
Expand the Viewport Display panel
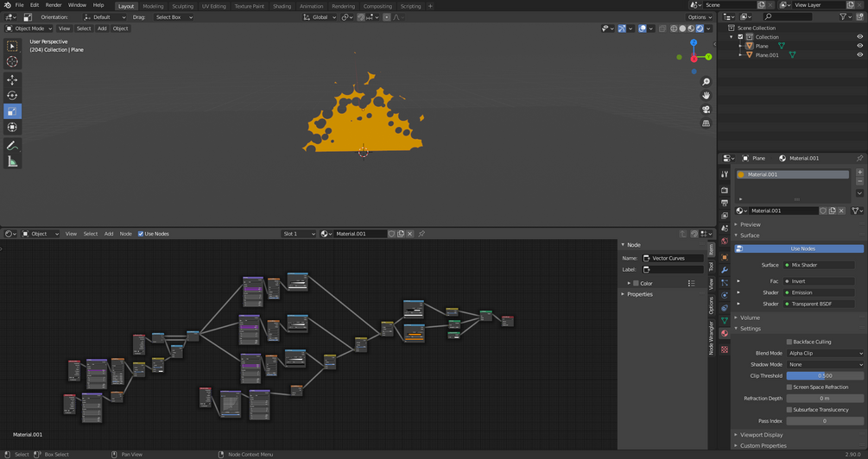coord(760,435)
